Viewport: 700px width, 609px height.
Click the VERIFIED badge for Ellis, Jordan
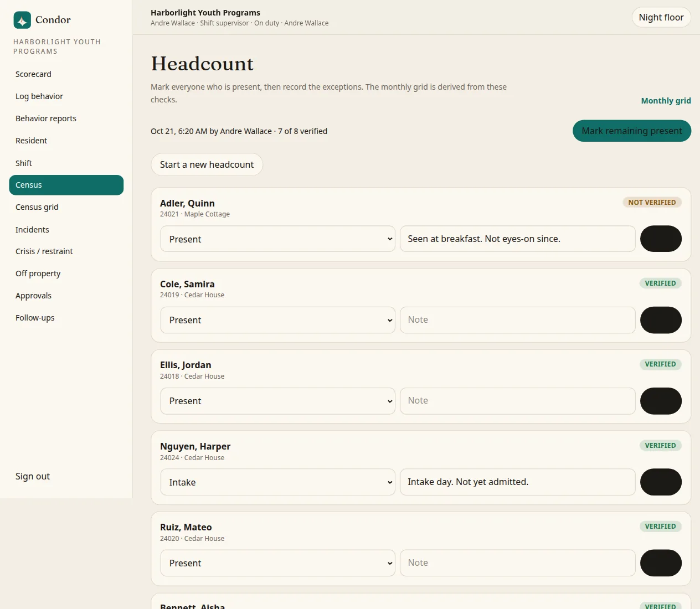660,364
